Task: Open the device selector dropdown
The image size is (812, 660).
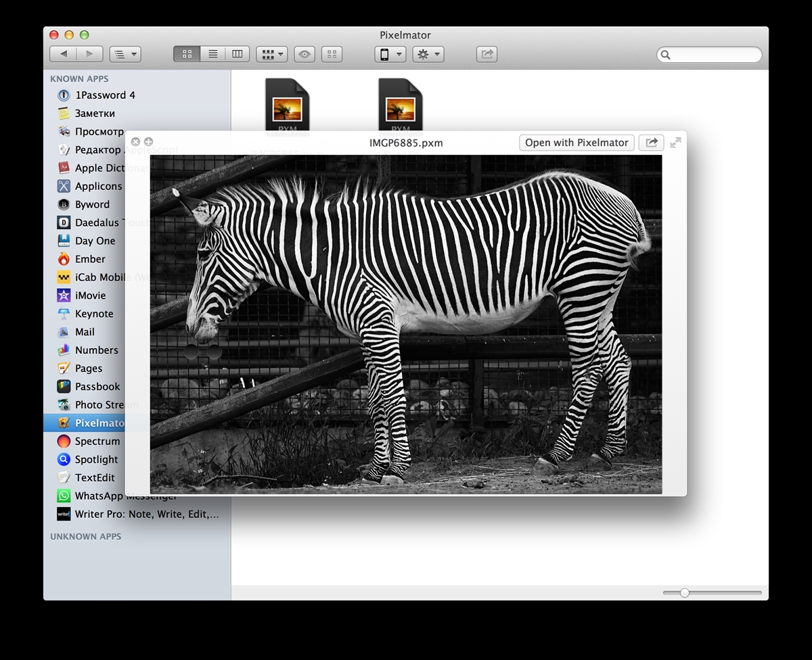Action: (390, 55)
